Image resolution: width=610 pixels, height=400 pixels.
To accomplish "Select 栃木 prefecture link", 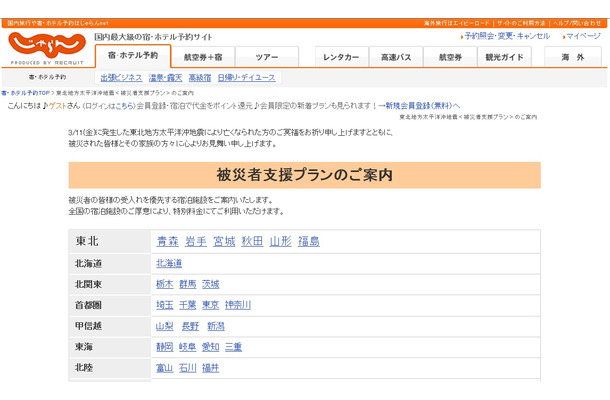I will click(x=165, y=284).
